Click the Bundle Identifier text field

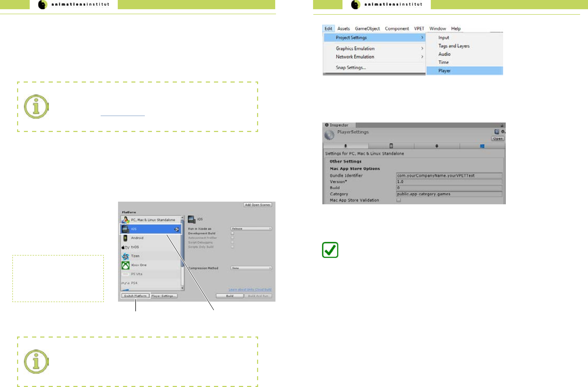click(x=449, y=175)
